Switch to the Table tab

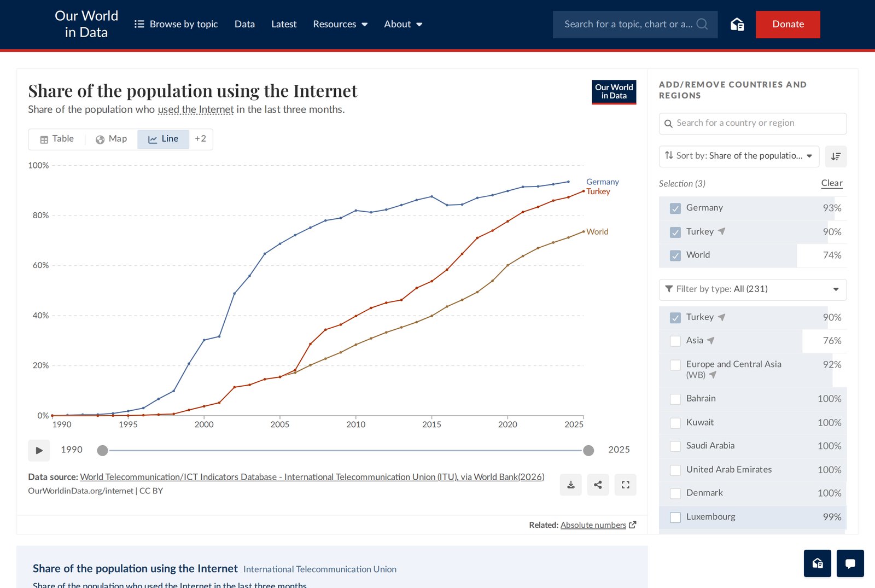coord(57,139)
